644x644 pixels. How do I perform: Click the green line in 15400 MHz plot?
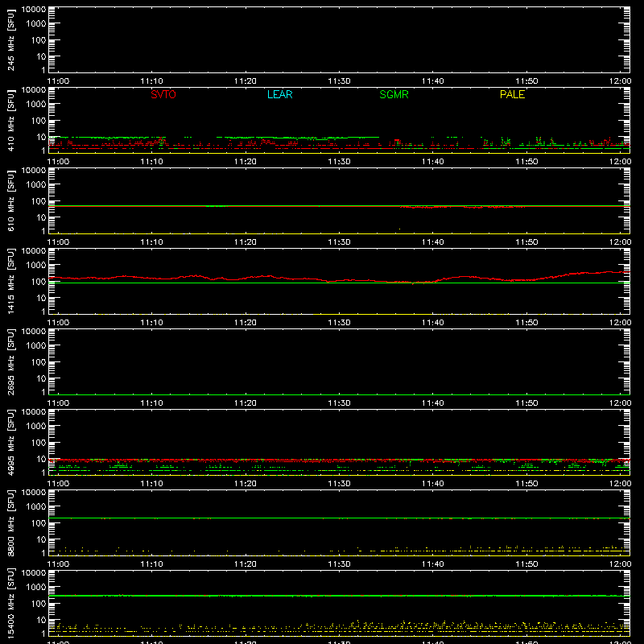coord(339,595)
